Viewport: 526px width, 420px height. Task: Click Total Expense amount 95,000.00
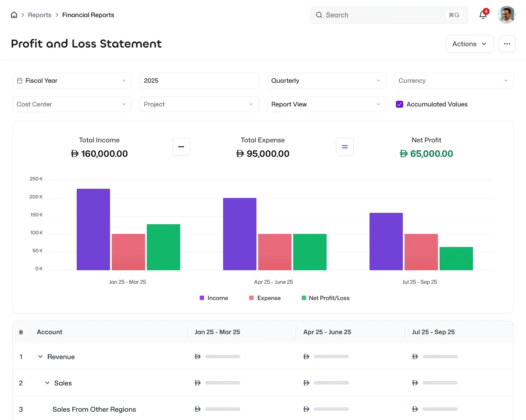(263, 154)
